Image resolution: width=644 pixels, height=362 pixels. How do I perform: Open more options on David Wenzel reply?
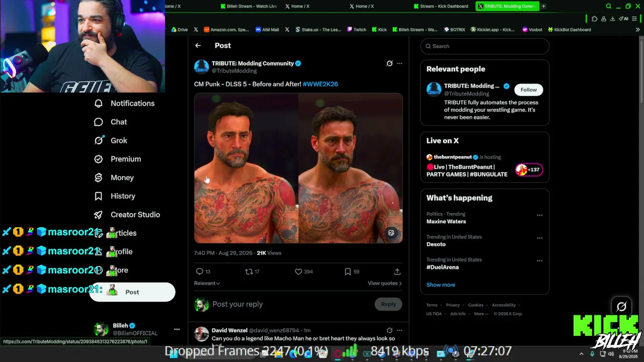[399, 330]
